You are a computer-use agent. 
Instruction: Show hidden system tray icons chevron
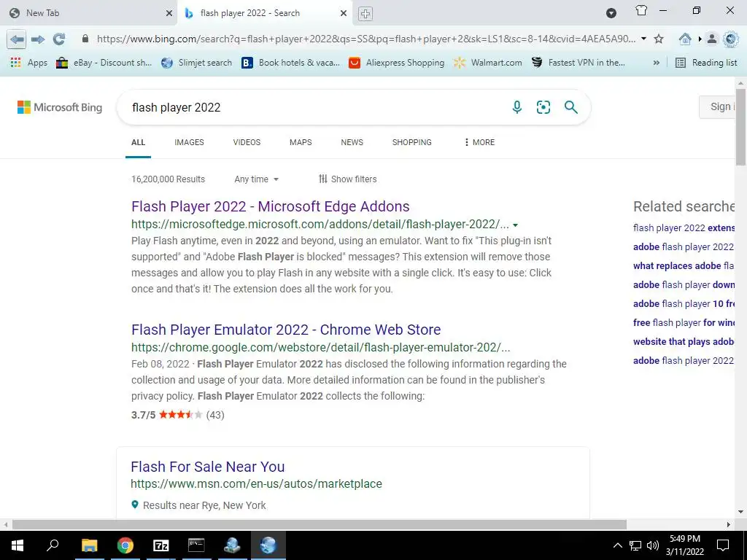point(617,545)
